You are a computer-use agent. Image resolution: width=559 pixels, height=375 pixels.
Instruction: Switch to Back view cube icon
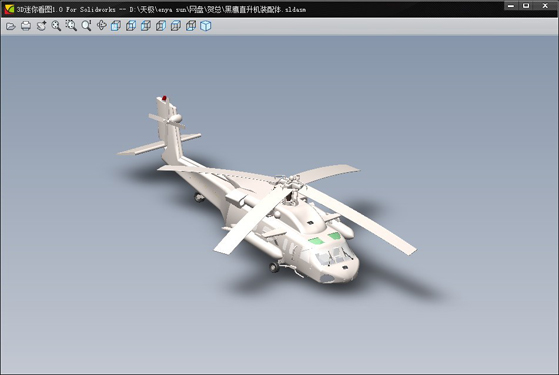coord(131,26)
